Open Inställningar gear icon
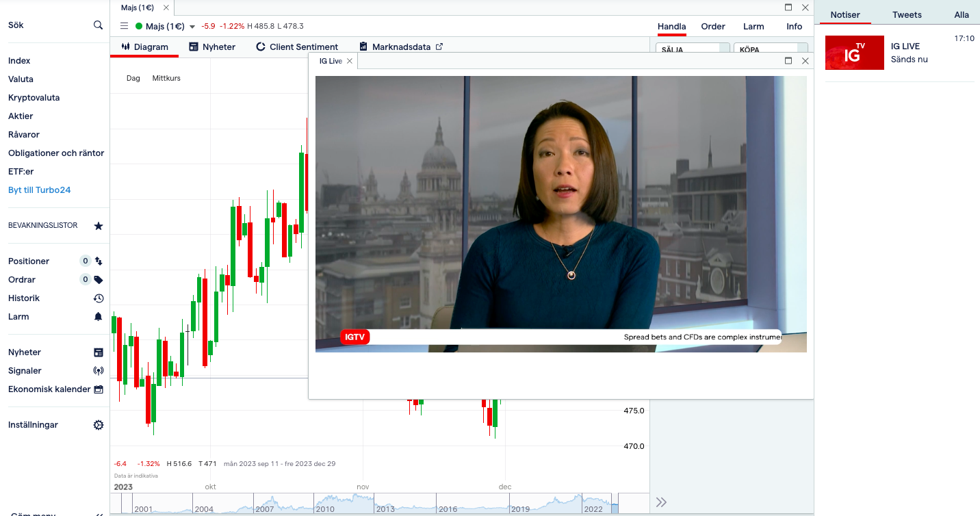980x516 pixels. (98, 425)
